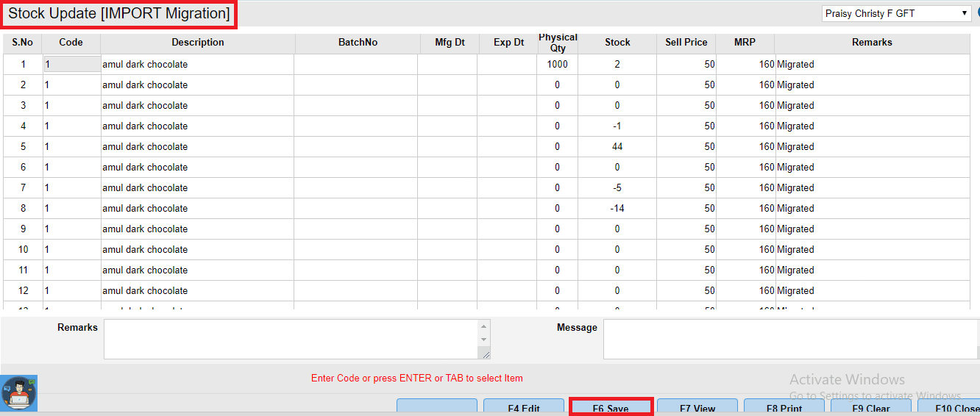Image resolution: width=980 pixels, height=416 pixels.
Task: Click stock value -5 in row 7
Action: pyautogui.click(x=617, y=187)
